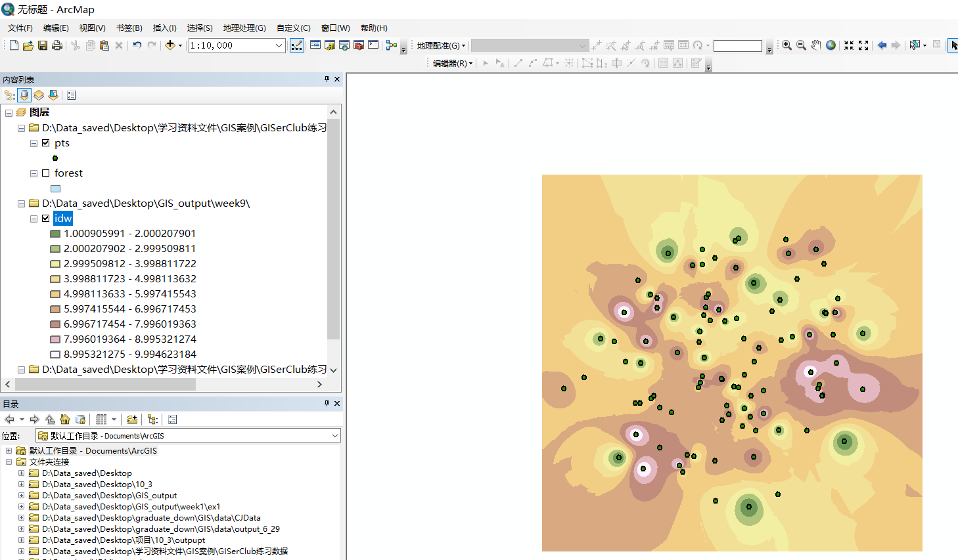Undo the last action
Screen dimensions: 958x560
[x=137, y=45]
